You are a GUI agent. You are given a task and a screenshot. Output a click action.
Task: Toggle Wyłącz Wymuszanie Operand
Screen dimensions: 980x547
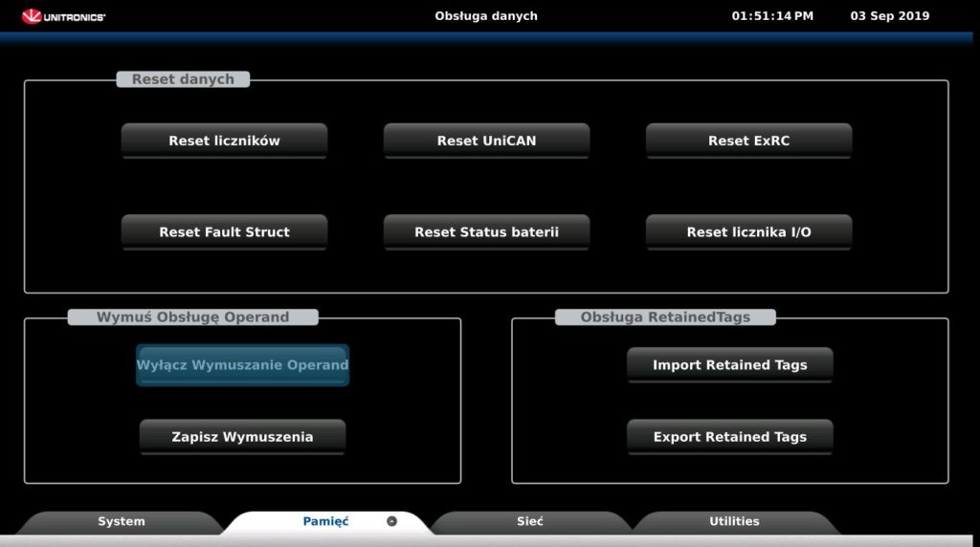tap(242, 364)
